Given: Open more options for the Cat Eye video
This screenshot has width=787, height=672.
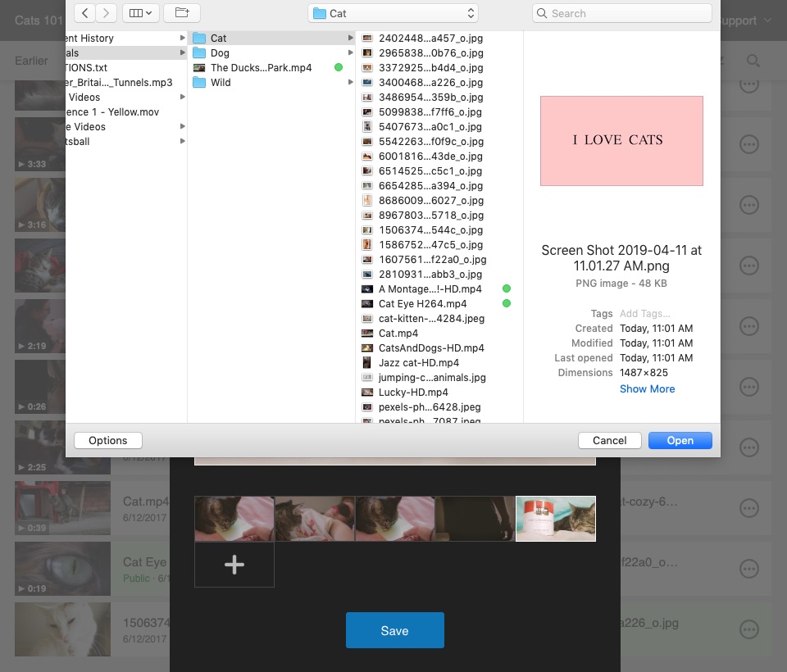Looking at the screenshot, I should (x=749, y=569).
